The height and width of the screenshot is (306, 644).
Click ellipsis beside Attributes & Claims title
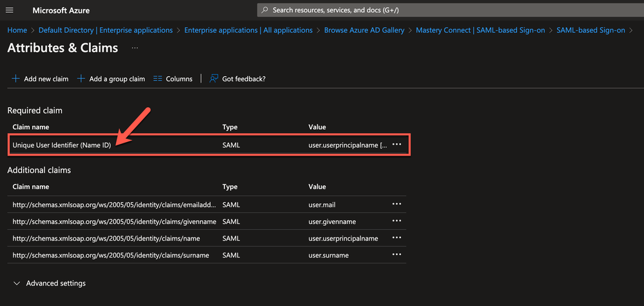135,48
